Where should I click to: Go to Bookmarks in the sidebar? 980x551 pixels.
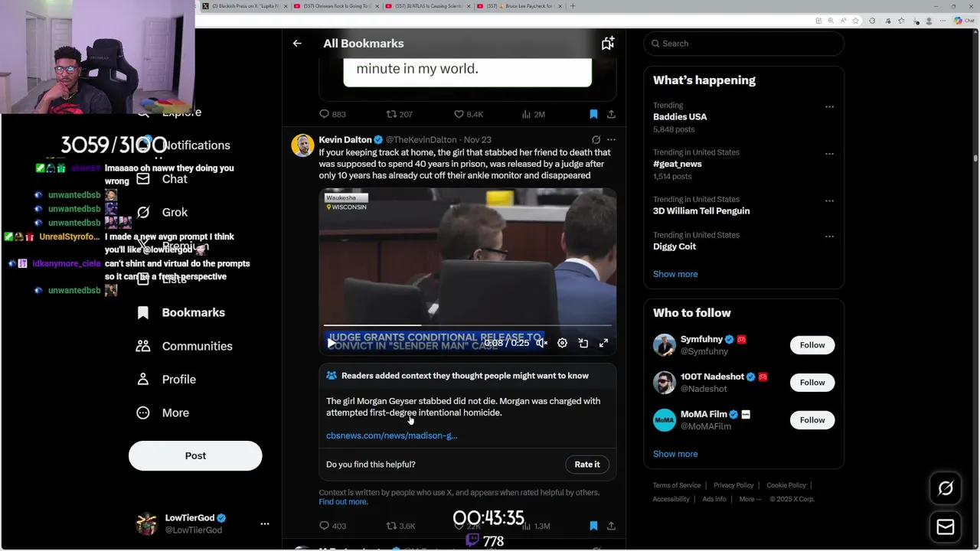point(181,312)
